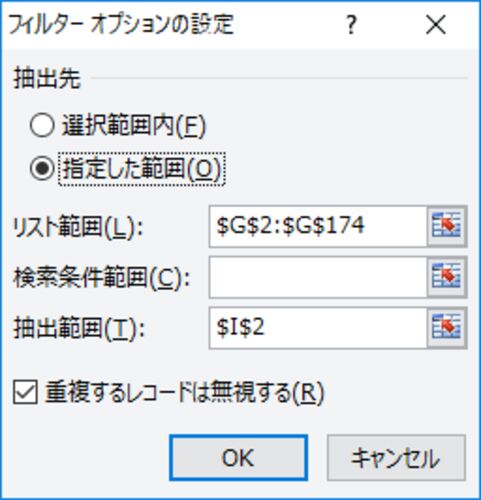Collapse dialog using リスト範囲 range selector icon
The width and height of the screenshot is (481, 500).
pos(447,226)
